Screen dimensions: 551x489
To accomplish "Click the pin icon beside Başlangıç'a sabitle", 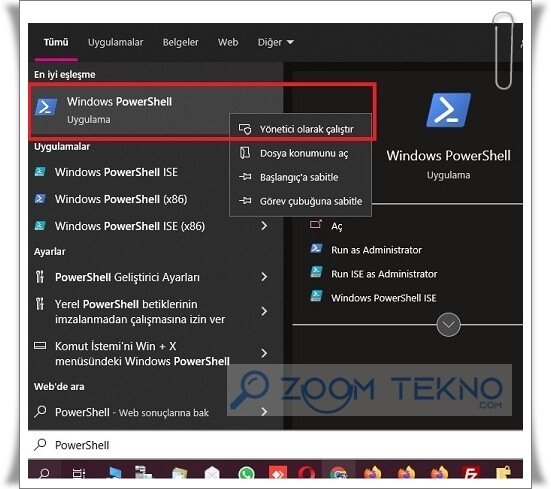I will (x=245, y=177).
